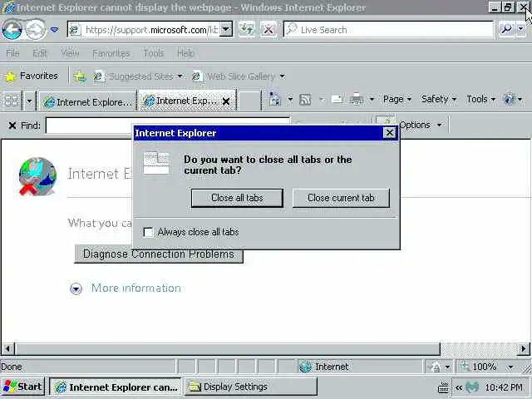Open the Home button dropdown arrow

(x=290, y=100)
